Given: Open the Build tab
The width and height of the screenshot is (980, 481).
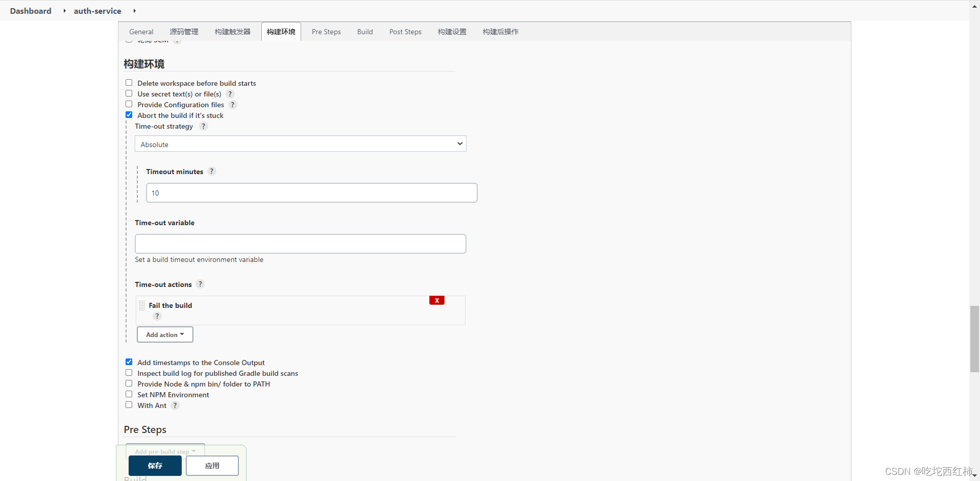Looking at the screenshot, I should [x=365, y=32].
